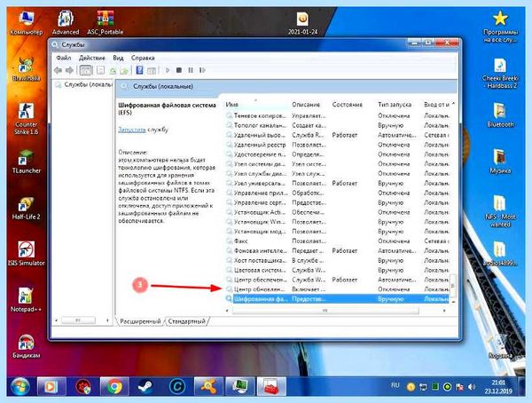Switch to the Расширенный tab

pos(140,321)
